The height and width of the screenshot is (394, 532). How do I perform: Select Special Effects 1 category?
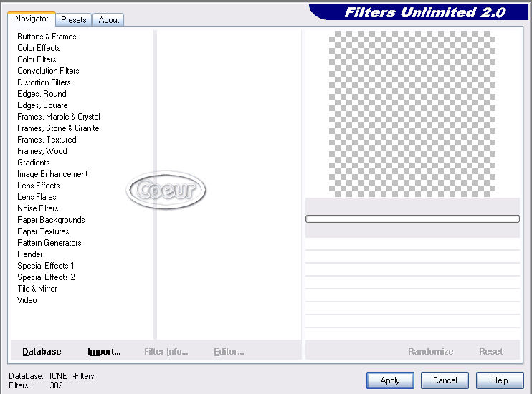point(45,266)
